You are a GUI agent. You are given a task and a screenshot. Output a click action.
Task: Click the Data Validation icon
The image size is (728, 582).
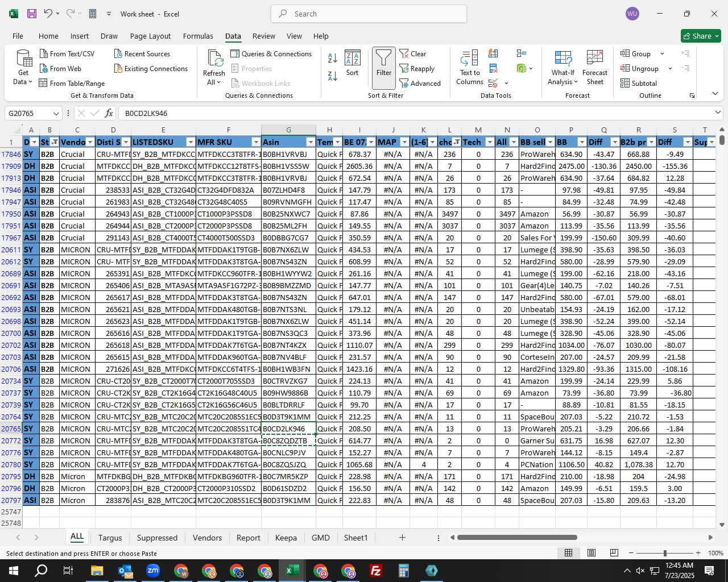coord(493,84)
